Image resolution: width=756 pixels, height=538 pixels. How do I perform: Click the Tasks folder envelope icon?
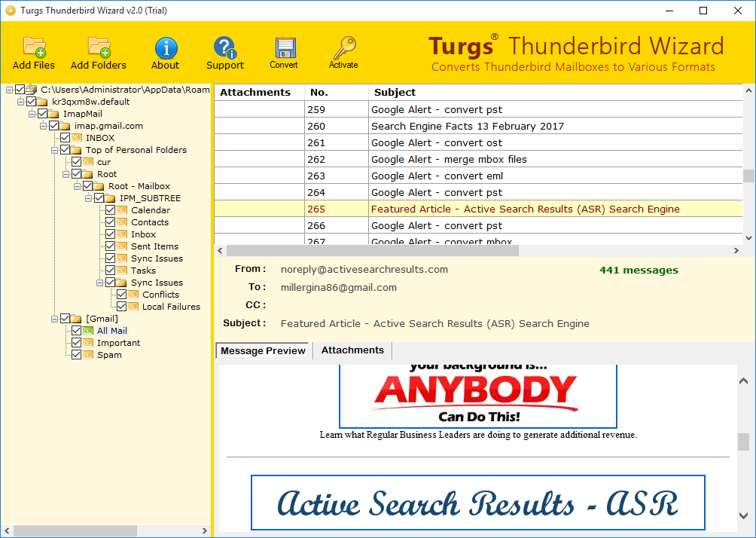[121, 271]
